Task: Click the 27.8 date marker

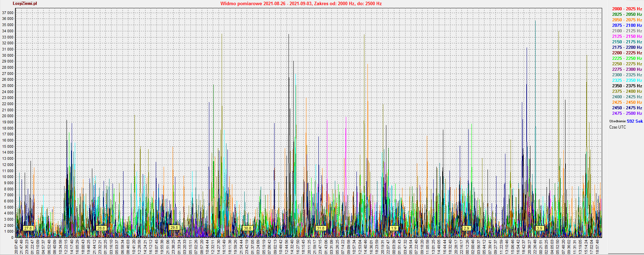Action: (x=28, y=228)
